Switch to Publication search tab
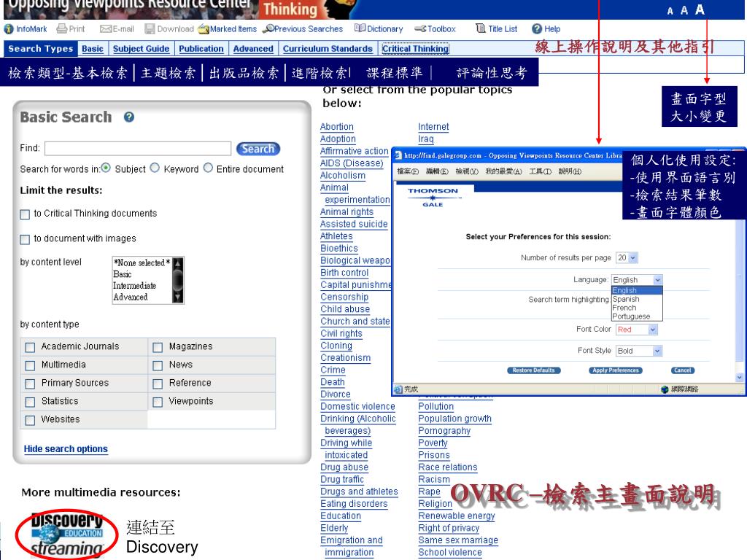 pyautogui.click(x=201, y=49)
